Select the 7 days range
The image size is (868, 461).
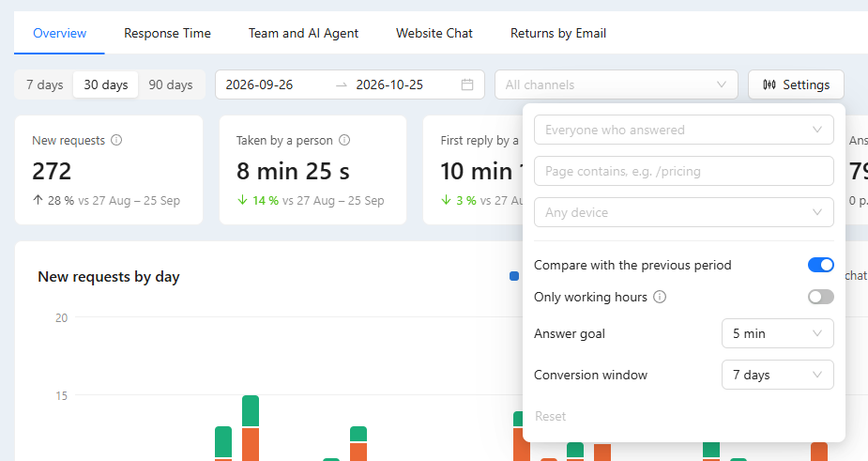[44, 85]
